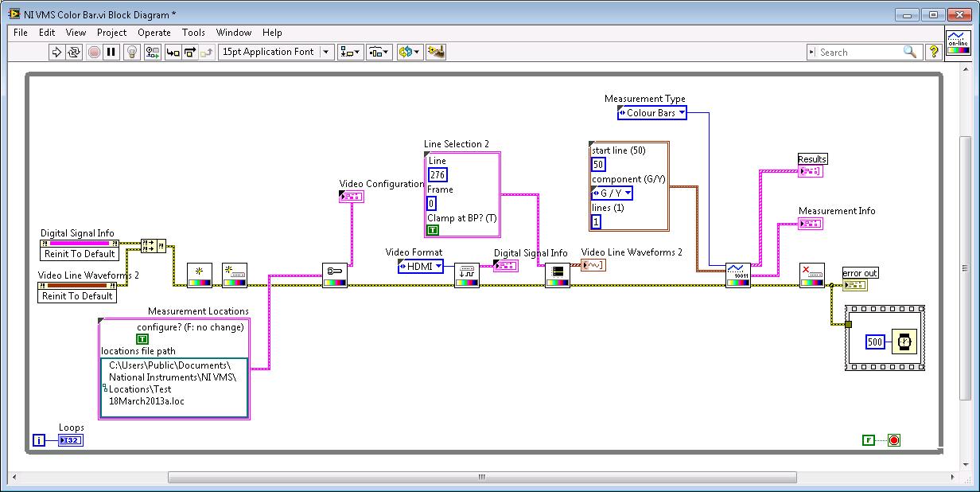980x492 pixels.
Task: Click the Video Configuration indicator terminal
Action: (x=352, y=197)
